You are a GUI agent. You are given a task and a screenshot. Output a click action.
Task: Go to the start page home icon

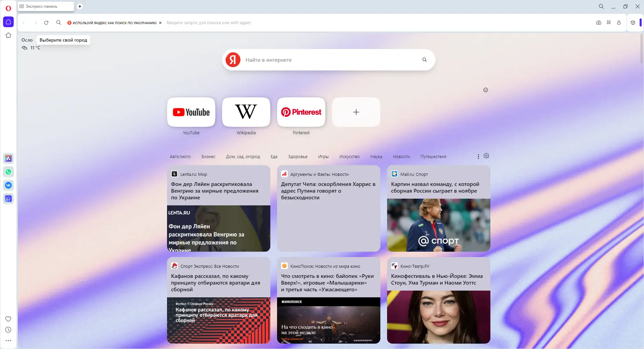pyautogui.click(x=8, y=22)
